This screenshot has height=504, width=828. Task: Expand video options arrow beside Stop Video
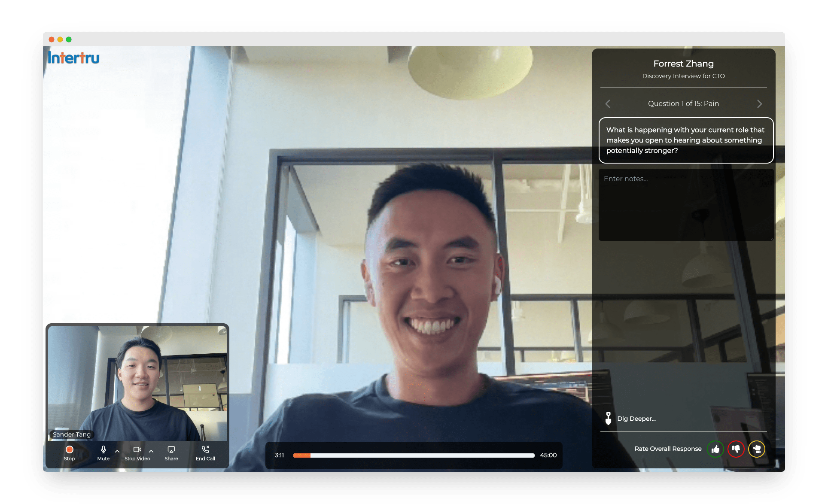point(151,451)
